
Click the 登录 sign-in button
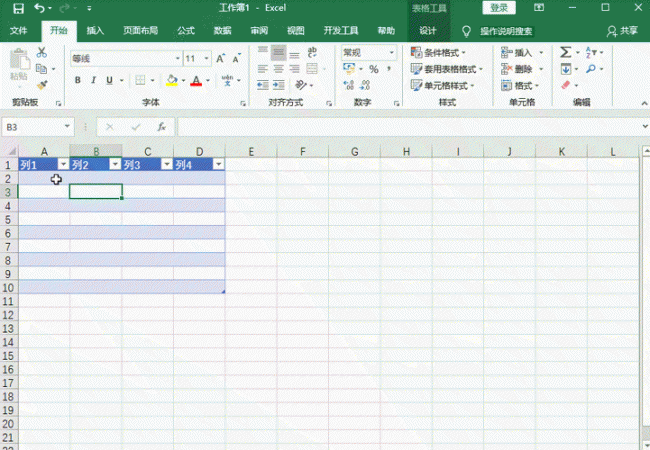(499, 8)
